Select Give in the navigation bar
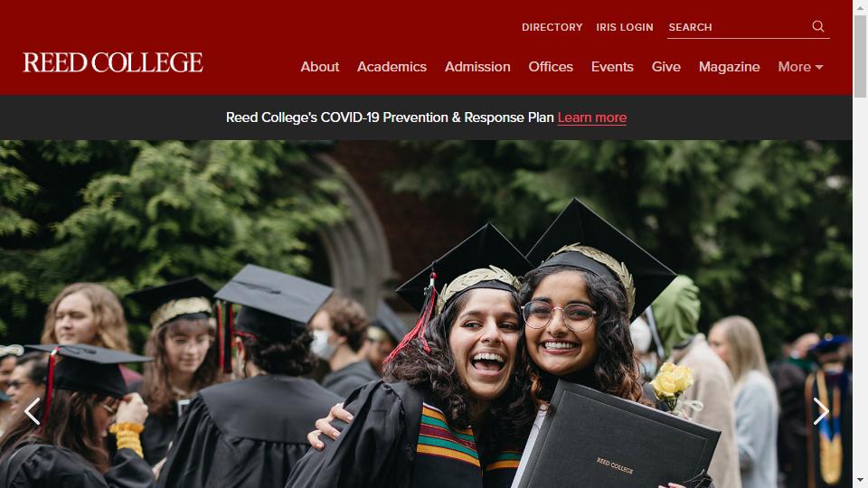This screenshot has width=868, height=488. point(666,67)
